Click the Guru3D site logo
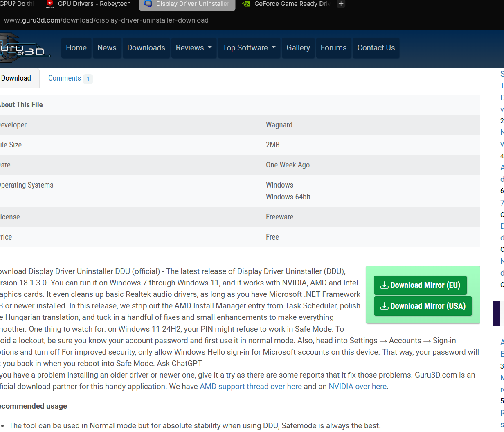This screenshot has height=432, width=504. pyautogui.click(x=25, y=48)
